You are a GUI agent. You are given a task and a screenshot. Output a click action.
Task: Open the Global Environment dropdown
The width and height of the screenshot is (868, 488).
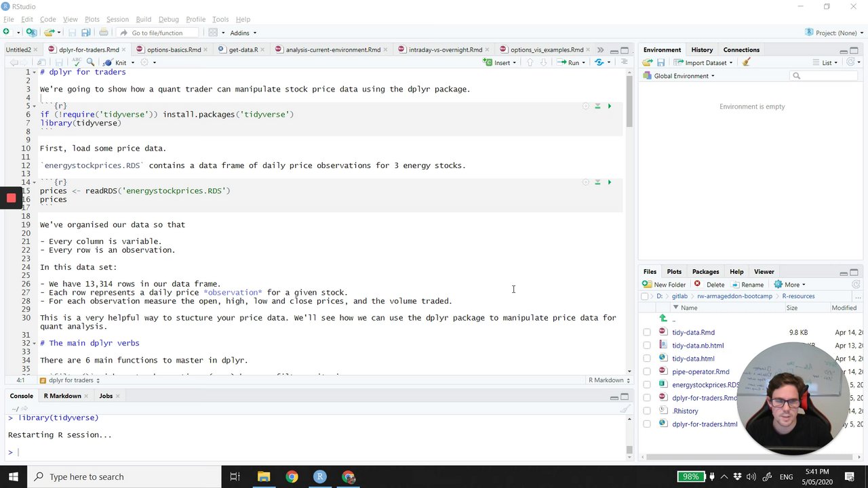pyautogui.click(x=679, y=76)
